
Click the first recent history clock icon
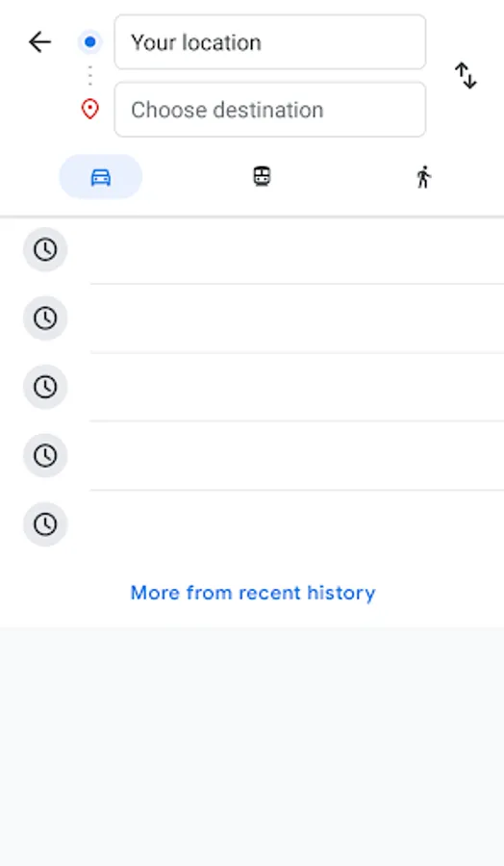45,249
